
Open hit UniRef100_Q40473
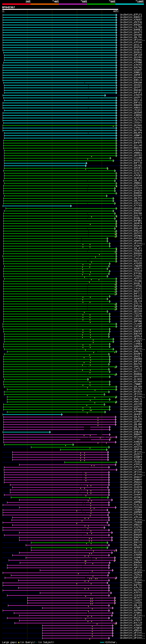tap(131, 32)
